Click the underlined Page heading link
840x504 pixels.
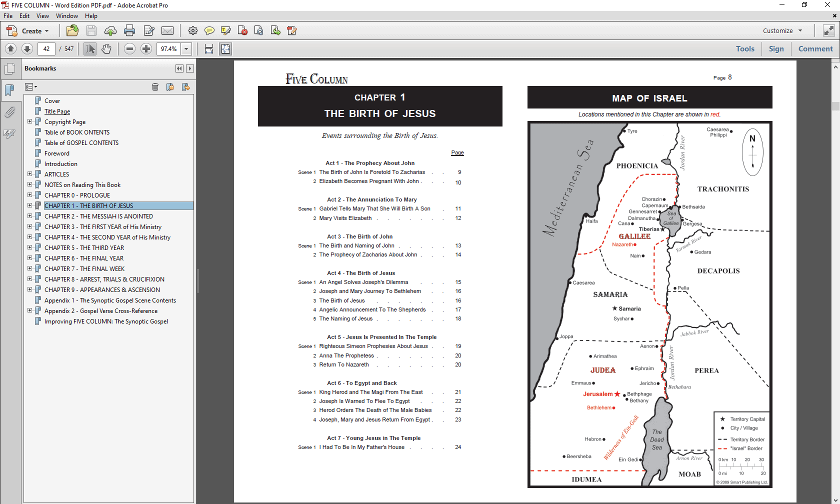click(x=457, y=153)
